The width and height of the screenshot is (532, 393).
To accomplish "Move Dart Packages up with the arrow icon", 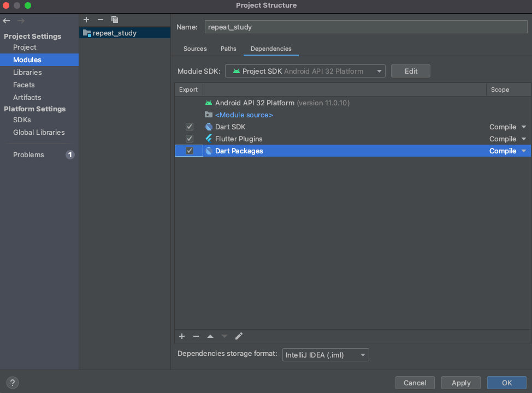I will pos(210,336).
